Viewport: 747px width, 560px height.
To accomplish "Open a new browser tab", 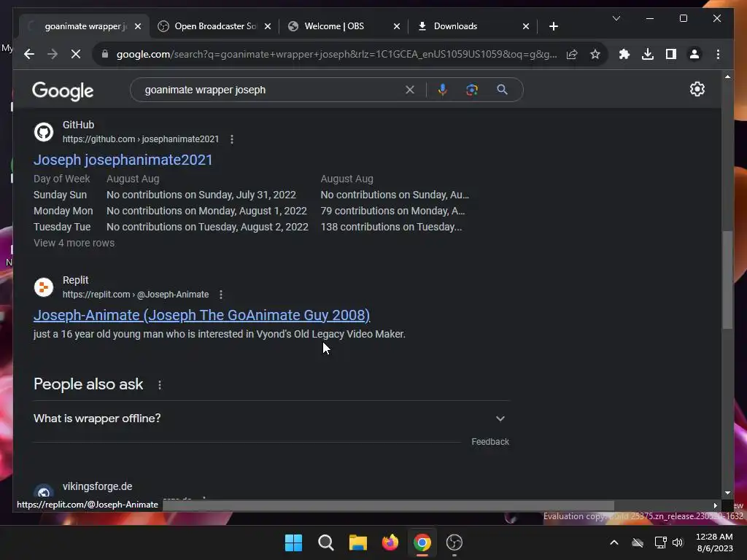I will click(x=553, y=26).
